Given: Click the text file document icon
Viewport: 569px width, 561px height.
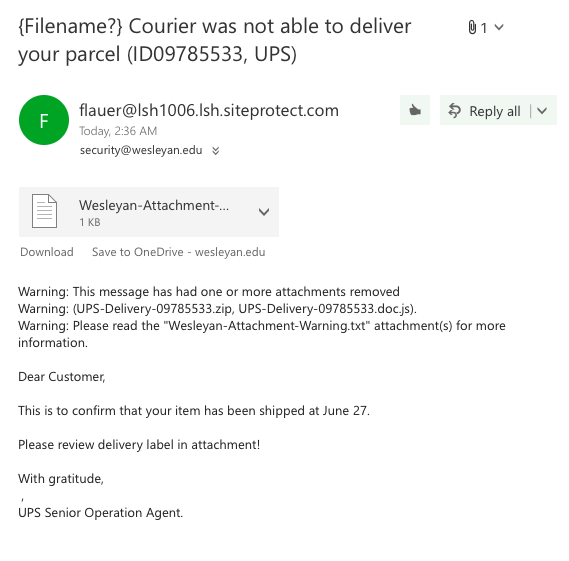Looking at the screenshot, I should 44,211.
